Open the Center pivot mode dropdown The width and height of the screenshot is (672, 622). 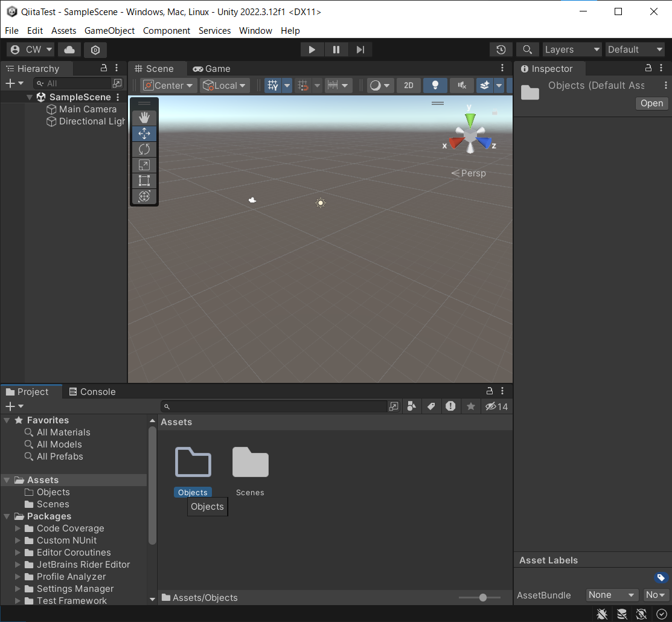[169, 85]
